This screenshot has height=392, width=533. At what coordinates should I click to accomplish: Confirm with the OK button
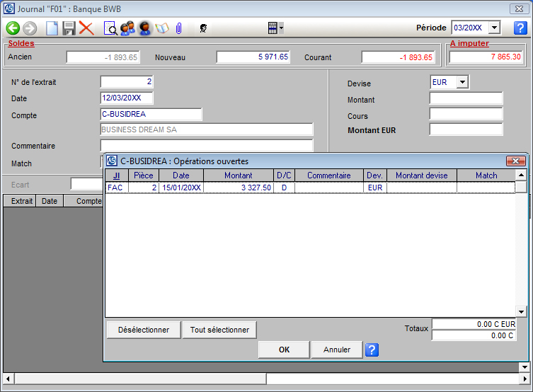point(284,350)
